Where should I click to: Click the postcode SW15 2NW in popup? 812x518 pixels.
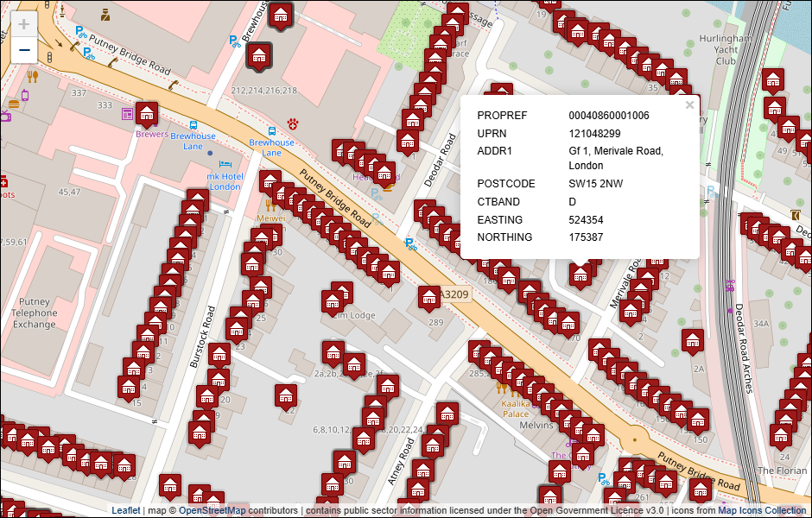595,184
